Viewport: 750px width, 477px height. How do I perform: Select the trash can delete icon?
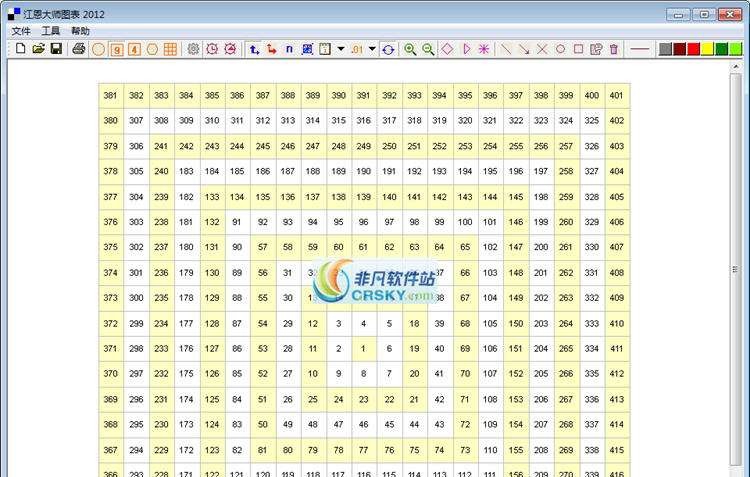(614, 48)
